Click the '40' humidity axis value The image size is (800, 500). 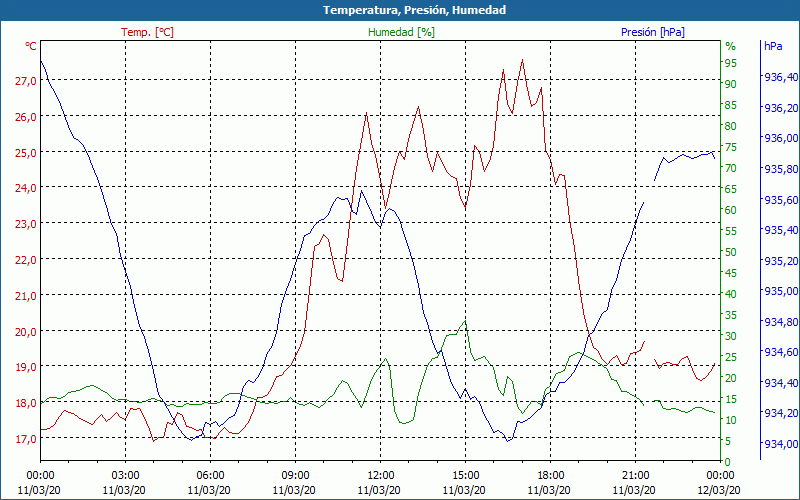coord(731,294)
